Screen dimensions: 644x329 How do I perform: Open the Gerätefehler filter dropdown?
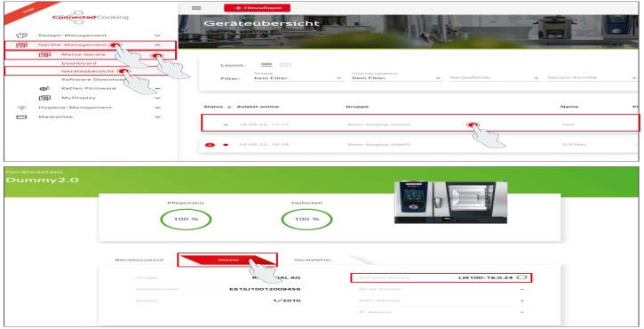coord(494,77)
